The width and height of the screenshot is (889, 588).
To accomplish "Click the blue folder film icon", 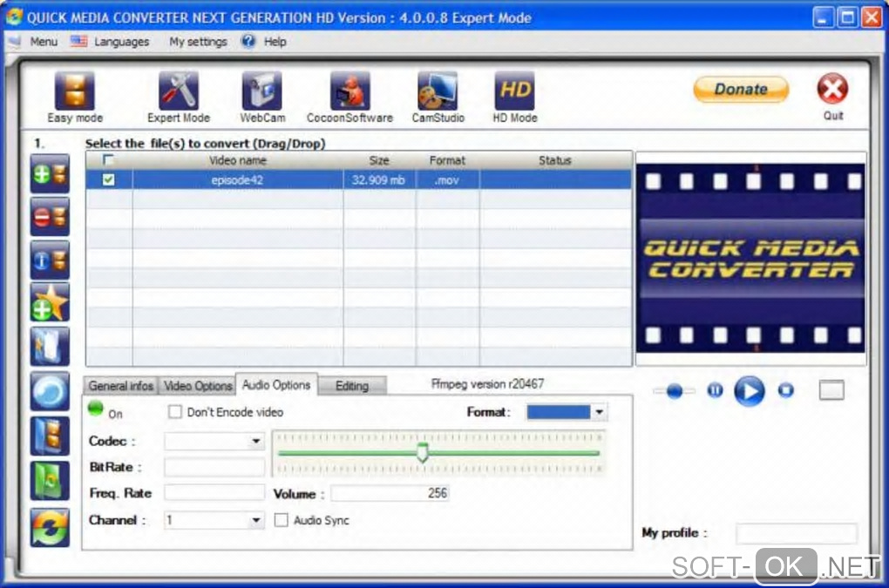I will pyautogui.click(x=50, y=436).
